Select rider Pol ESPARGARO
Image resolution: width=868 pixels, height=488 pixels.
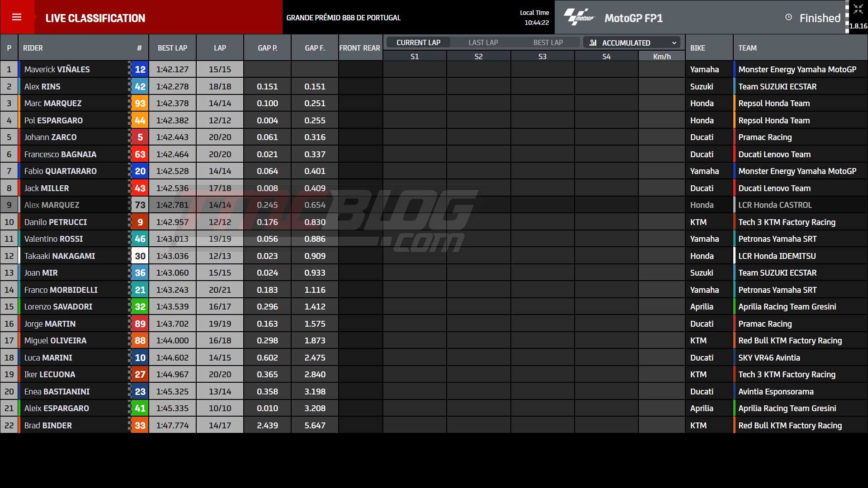(x=53, y=120)
